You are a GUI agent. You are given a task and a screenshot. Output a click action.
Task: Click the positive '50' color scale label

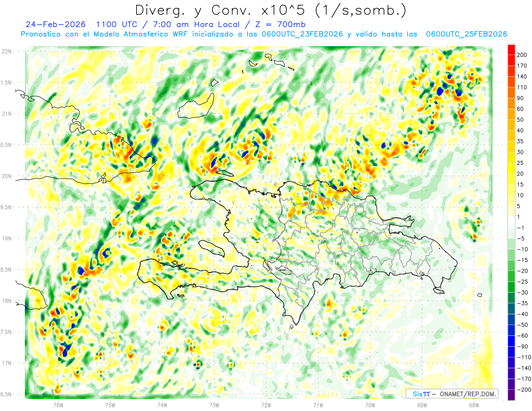click(x=520, y=120)
